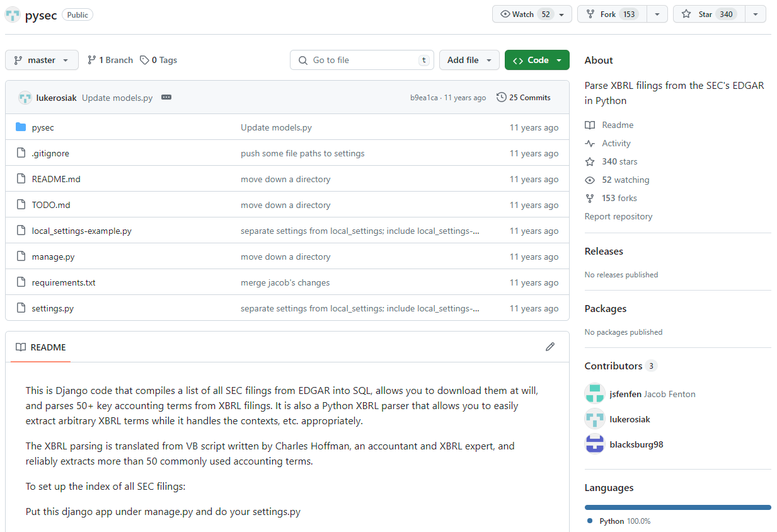Open the settings.py file
This screenshot has width=777, height=532.
(53, 308)
